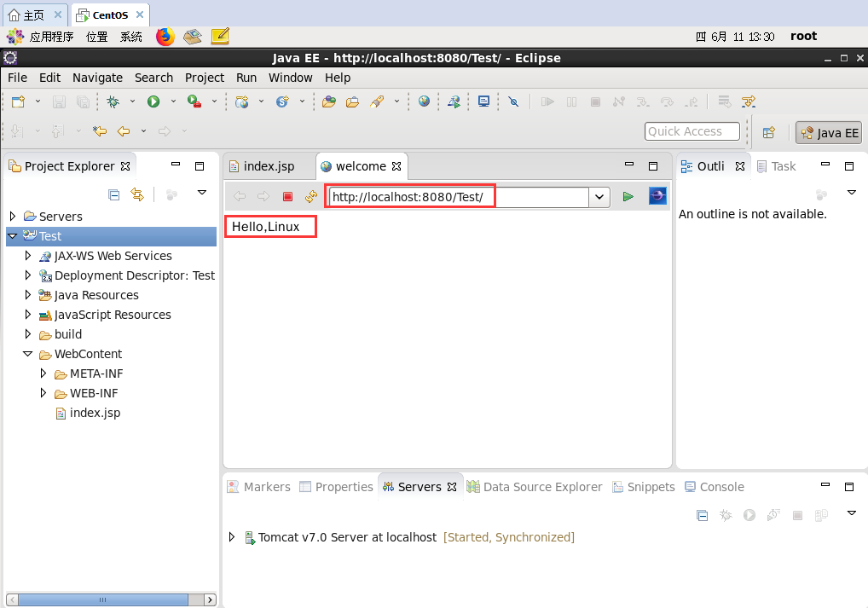
Task: Open the Window menu
Action: [x=291, y=78]
